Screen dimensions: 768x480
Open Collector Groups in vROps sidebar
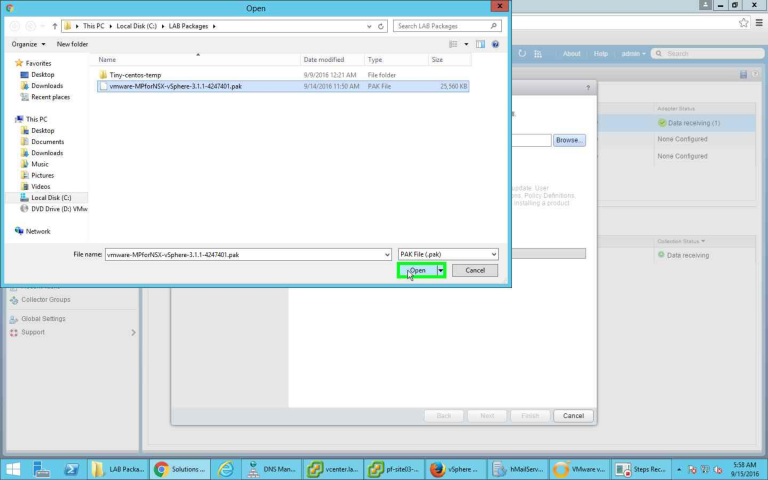[x=46, y=300]
